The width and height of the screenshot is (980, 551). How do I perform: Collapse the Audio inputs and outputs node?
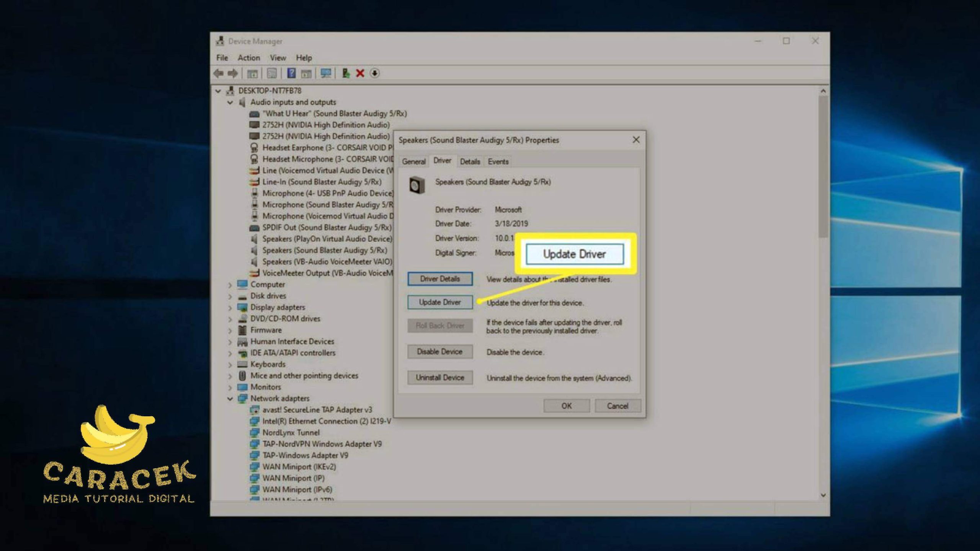click(x=230, y=103)
